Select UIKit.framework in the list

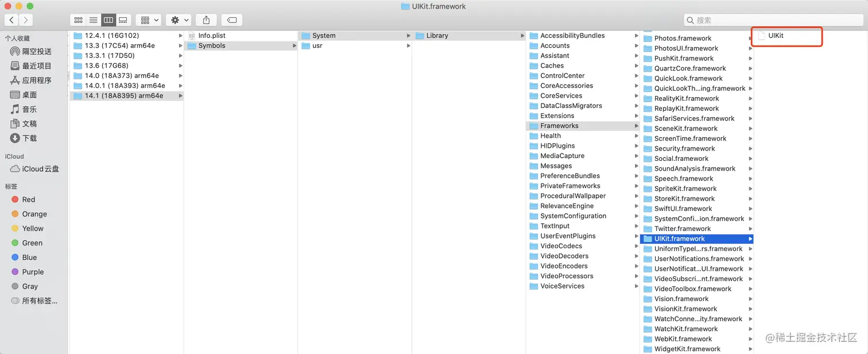click(697, 238)
